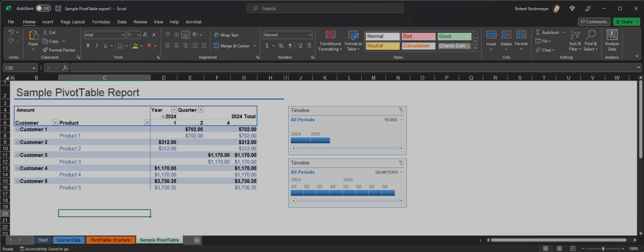644x252 pixels.
Task: Open the font size dropdown
Action: coord(138,35)
